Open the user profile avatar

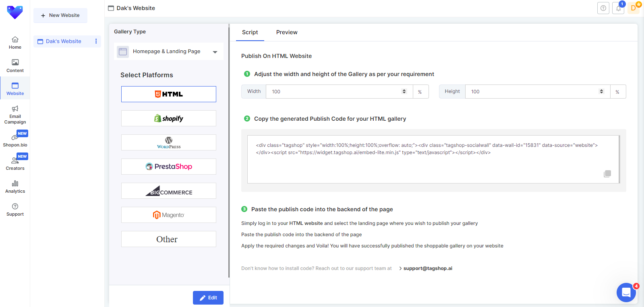(634, 8)
